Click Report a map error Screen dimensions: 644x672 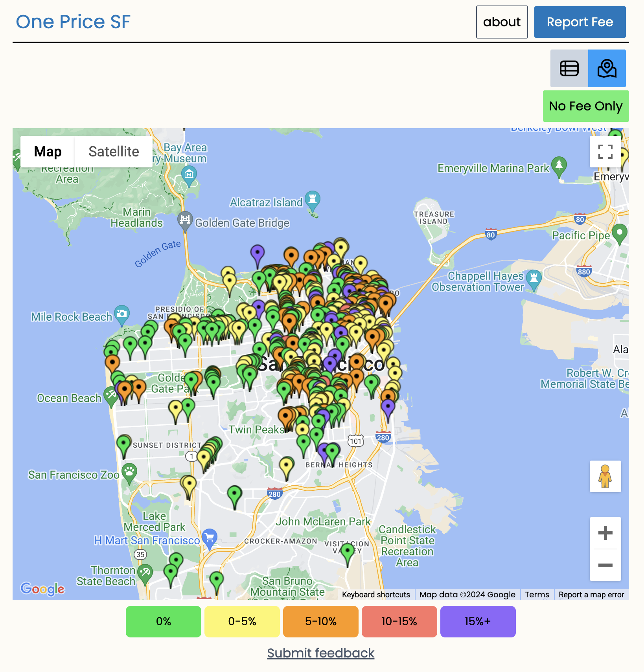click(591, 595)
